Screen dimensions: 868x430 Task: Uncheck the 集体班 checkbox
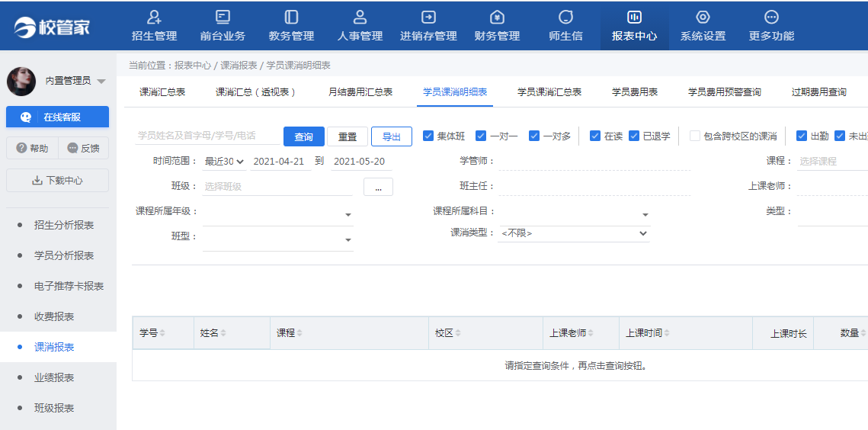coord(428,136)
